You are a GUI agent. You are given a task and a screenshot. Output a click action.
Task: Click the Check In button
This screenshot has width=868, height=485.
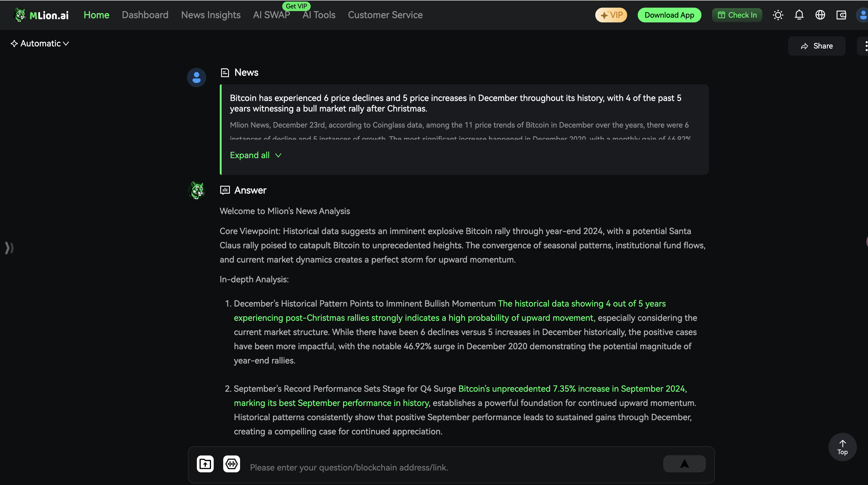click(737, 15)
